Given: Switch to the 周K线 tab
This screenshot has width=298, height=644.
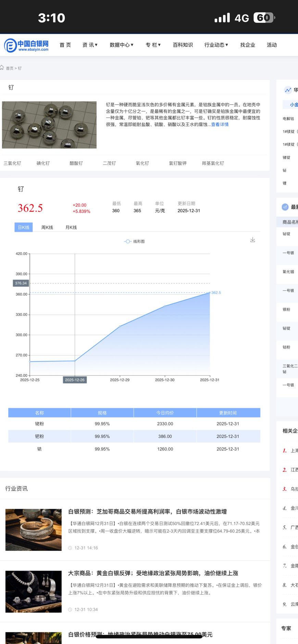Looking at the screenshot, I should click(47, 227).
